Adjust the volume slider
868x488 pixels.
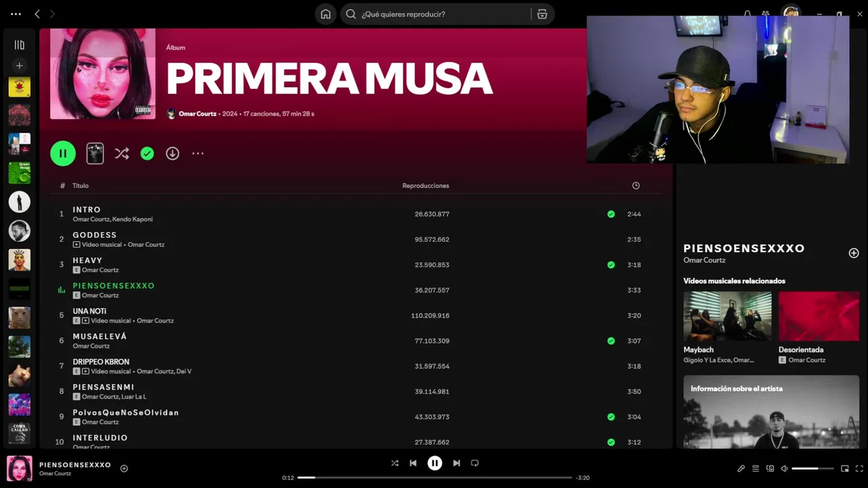pyautogui.click(x=813, y=468)
